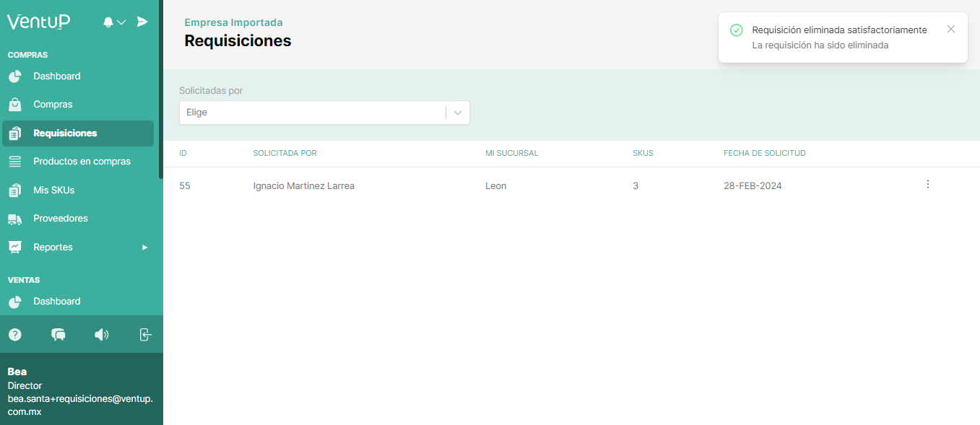The height and width of the screenshot is (425, 980).
Task: Click the megaphone announcements icon
Action: point(102,334)
